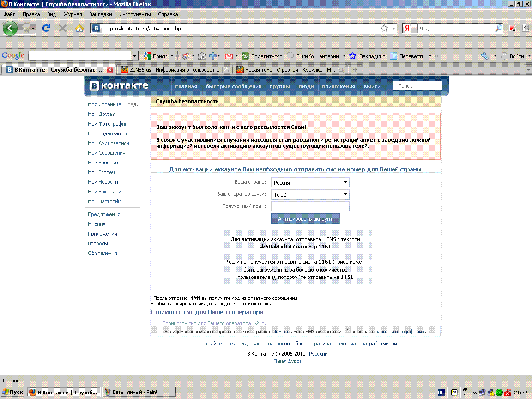Screen dimensions: 532x399
Task: Open Google toolbar wrench settings icon
Action: tap(485, 56)
